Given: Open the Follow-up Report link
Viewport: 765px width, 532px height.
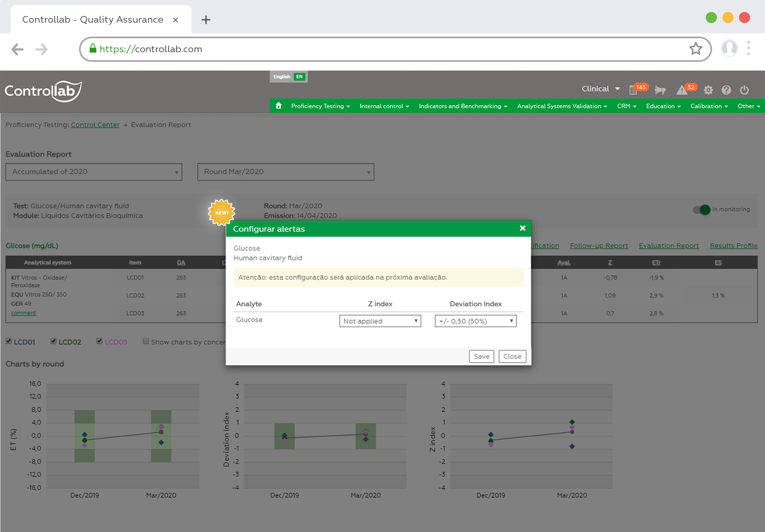Looking at the screenshot, I should coord(599,245).
